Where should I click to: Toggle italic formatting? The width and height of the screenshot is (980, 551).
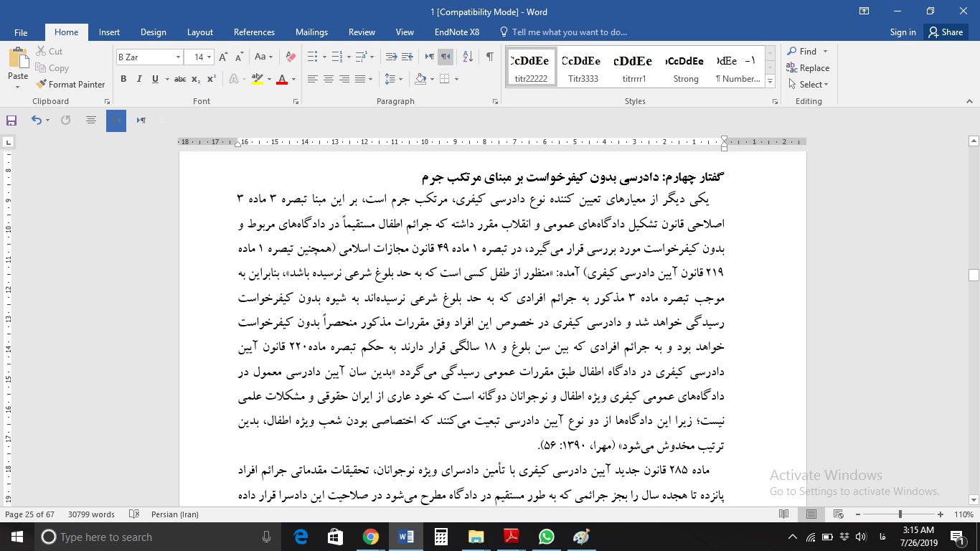(x=138, y=79)
